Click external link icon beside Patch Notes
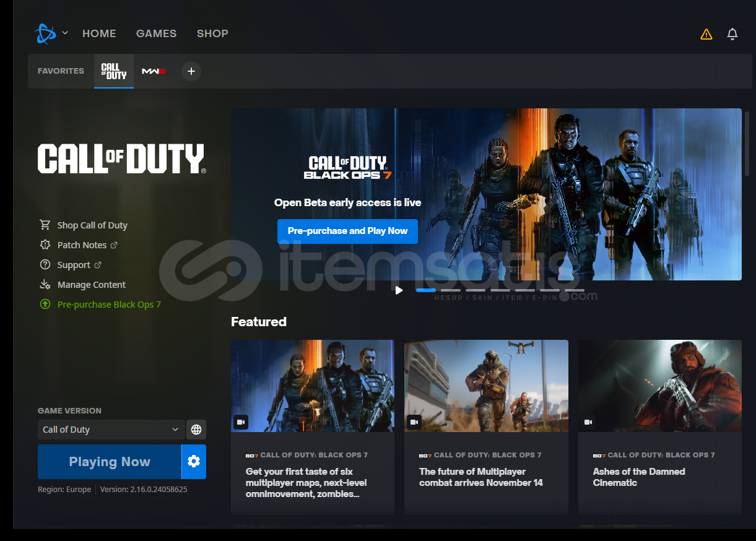Image resolution: width=756 pixels, height=541 pixels. coord(114,245)
